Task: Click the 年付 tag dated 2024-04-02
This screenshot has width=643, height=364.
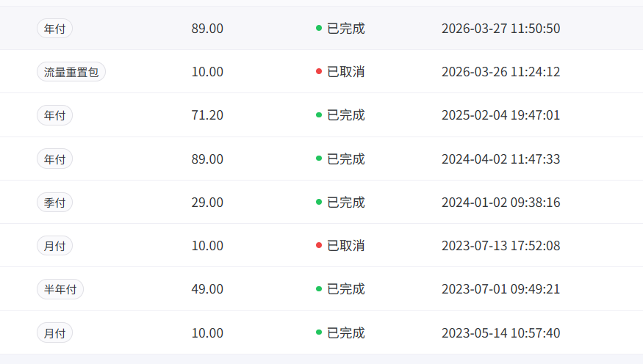Action: 54,159
